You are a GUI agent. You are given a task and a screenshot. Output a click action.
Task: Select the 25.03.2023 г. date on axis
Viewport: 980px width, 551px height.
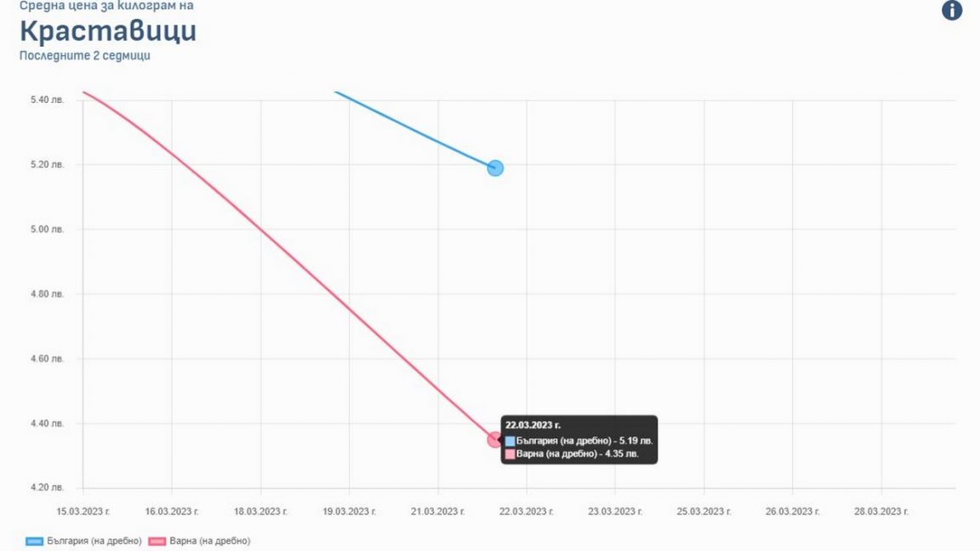point(704,512)
